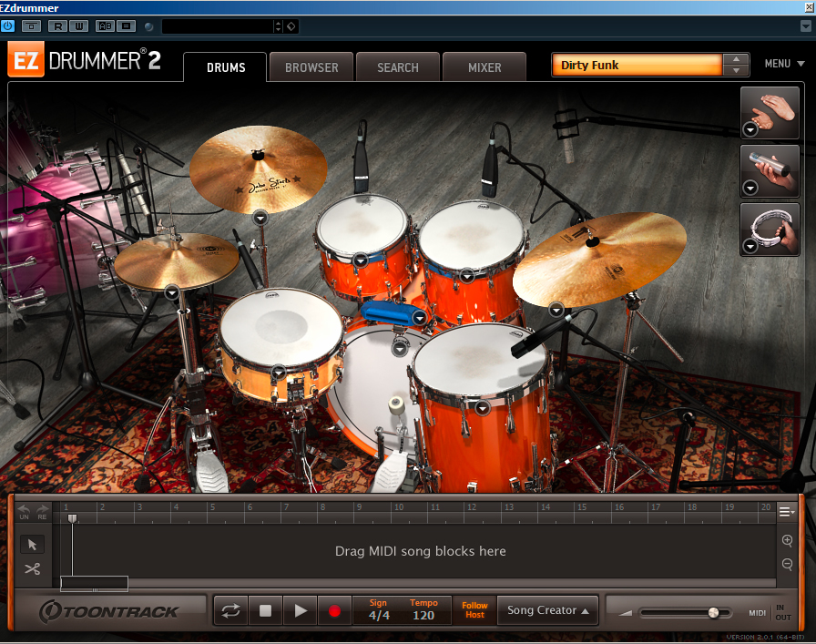Open blue cowbell options arrow
Screen dimensions: 816x644
(420, 318)
